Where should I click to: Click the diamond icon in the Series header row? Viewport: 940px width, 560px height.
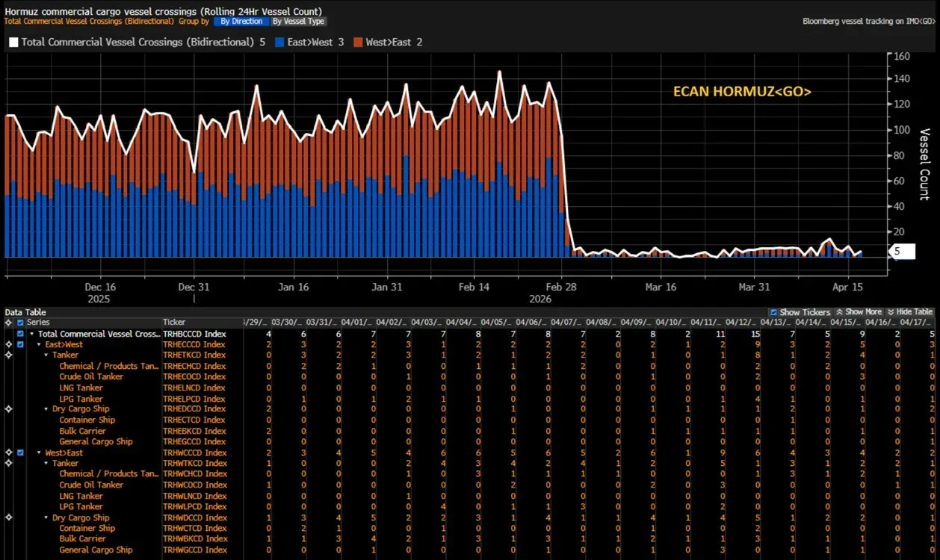pos(8,322)
